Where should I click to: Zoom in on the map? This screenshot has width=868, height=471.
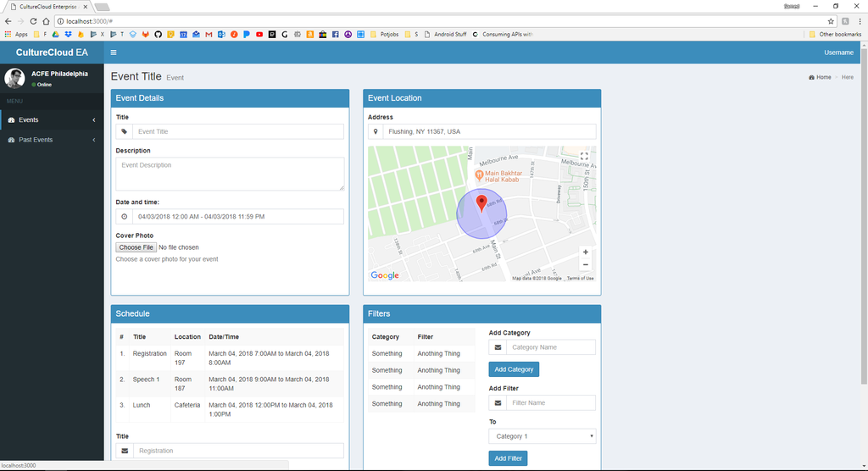pyautogui.click(x=585, y=252)
